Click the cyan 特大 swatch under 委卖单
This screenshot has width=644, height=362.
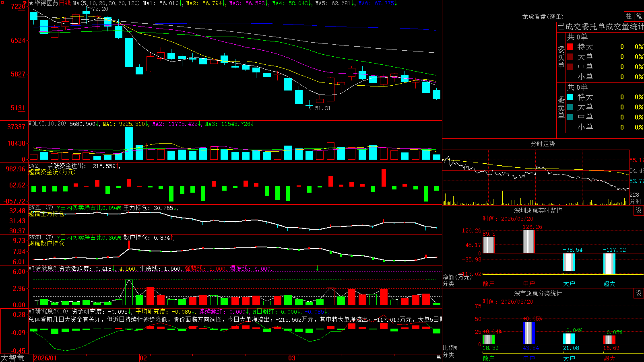tap(570, 97)
